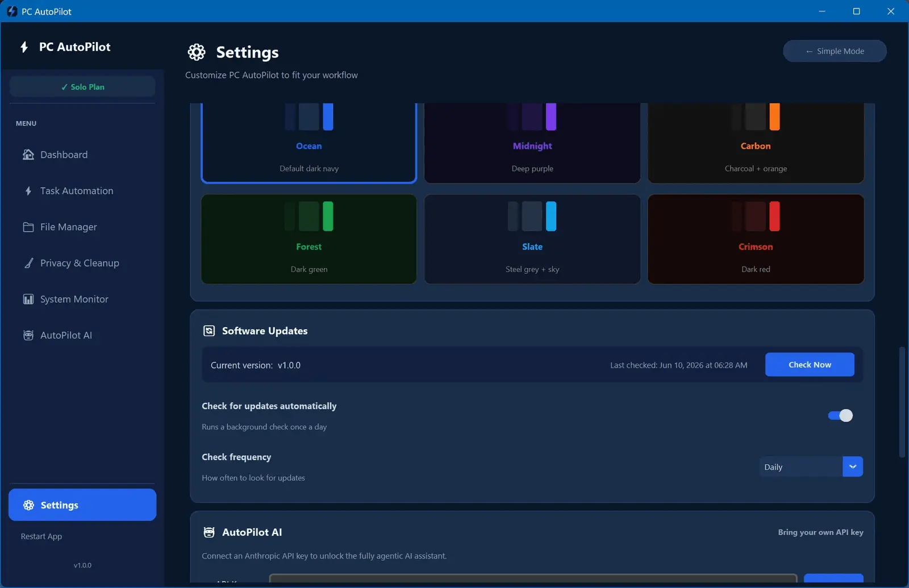Open AutoPilot AI from sidebar menu
The width and height of the screenshot is (909, 588).
pyautogui.click(x=82, y=335)
